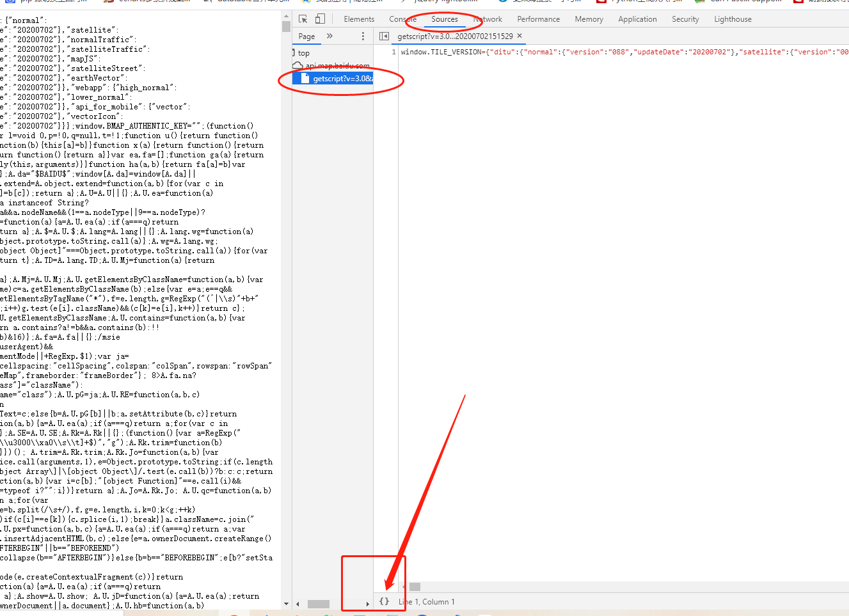This screenshot has height=616, width=849.
Task: Open the navigator three-dot menu
Action: tap(363, 36)
